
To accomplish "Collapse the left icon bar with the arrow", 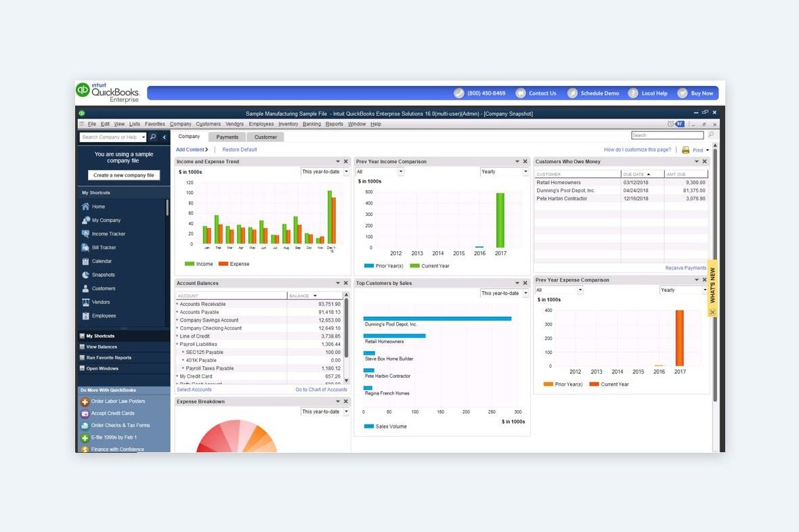I will pos(164,137).
